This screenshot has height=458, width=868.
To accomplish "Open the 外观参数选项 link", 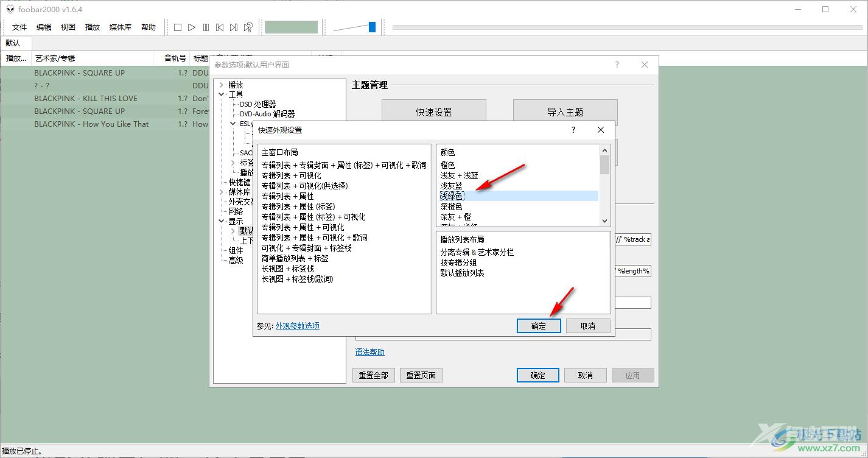I will [x=298, y=326].
